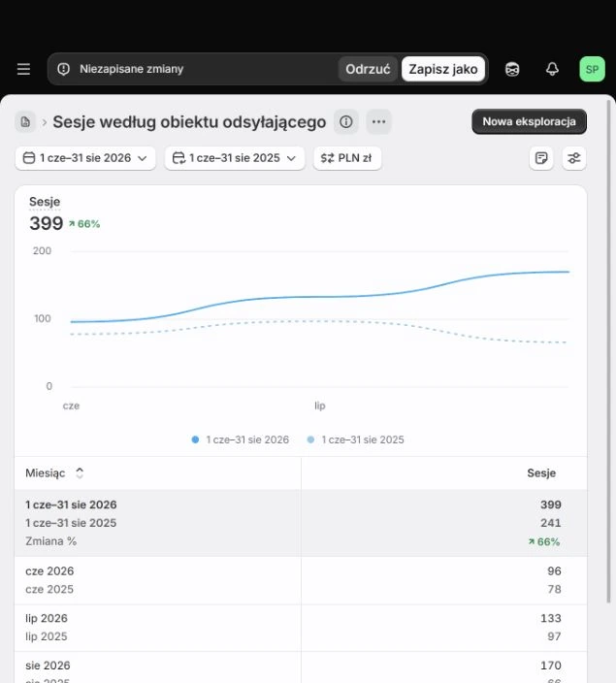Click the Miesiąc column header
Image resolution: width=616 pixels, height=683 pixels.
pyautogui.click(x=45, y=472)
